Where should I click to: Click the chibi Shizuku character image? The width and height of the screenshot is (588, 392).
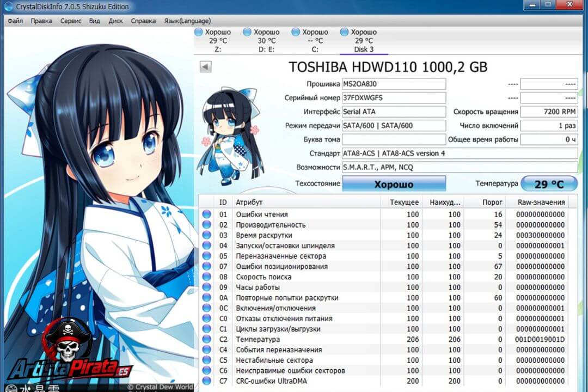[x=231, y=136]
